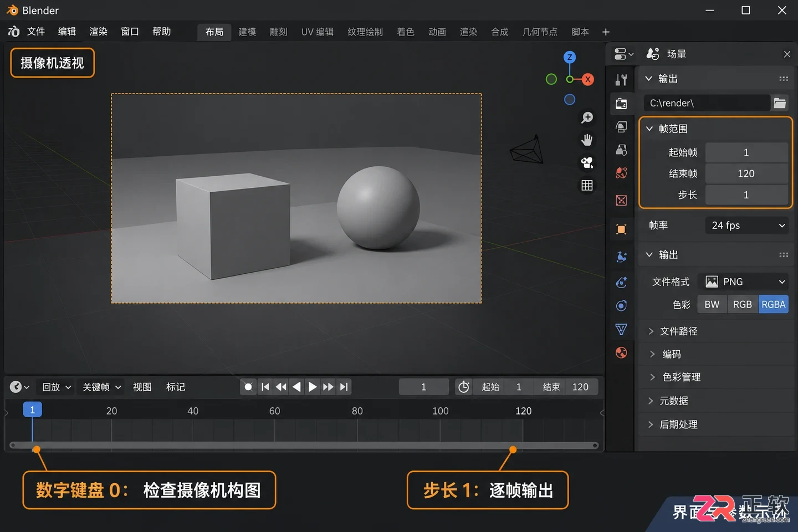Open the properties editor type dropdown

623,54
